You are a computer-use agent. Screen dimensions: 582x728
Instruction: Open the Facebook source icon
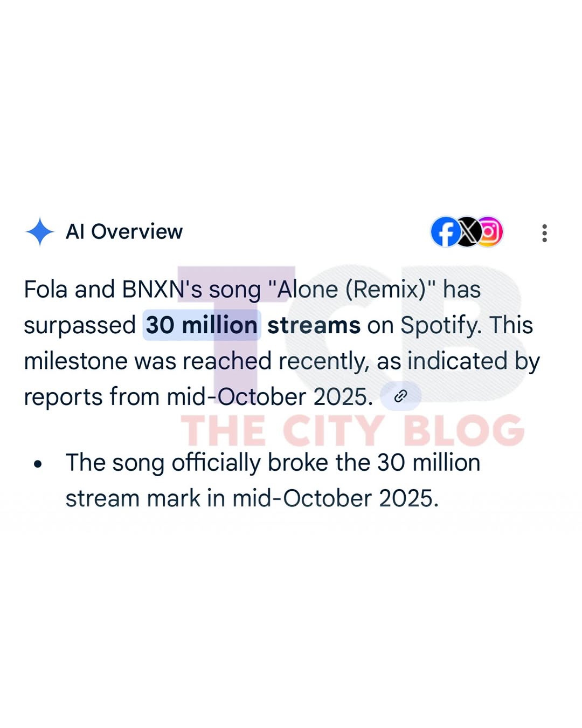(445, 232)
